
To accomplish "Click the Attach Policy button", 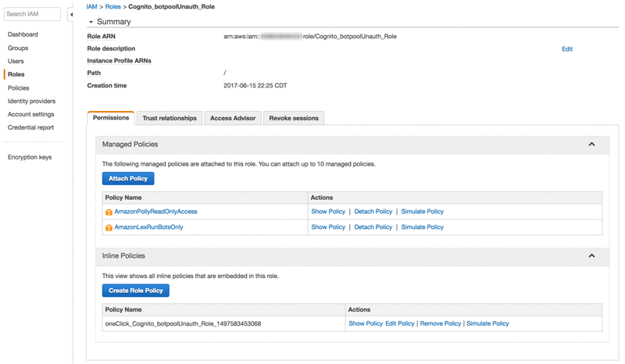I will coord(128,179).
